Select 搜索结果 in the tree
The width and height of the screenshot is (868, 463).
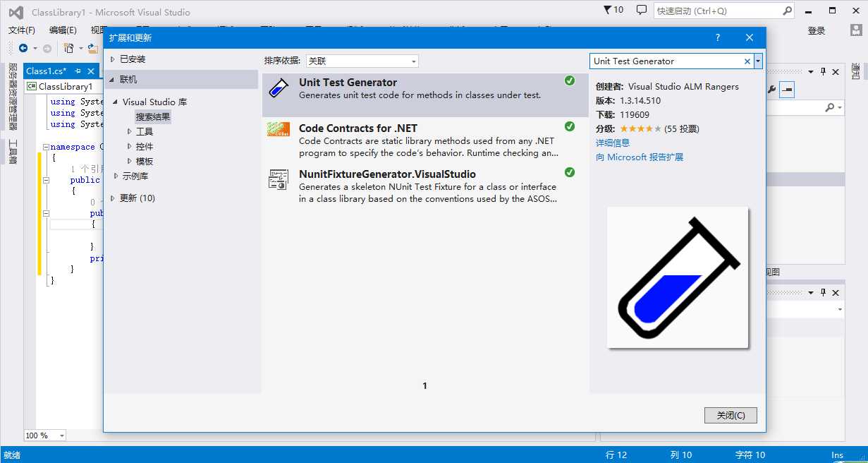pos(153,116)
